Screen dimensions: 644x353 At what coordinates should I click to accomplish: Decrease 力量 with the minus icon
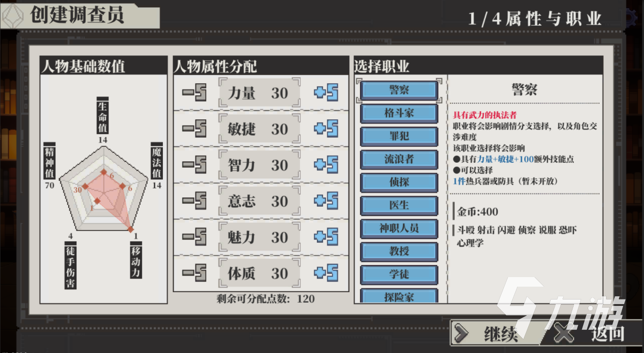[194, 93]
